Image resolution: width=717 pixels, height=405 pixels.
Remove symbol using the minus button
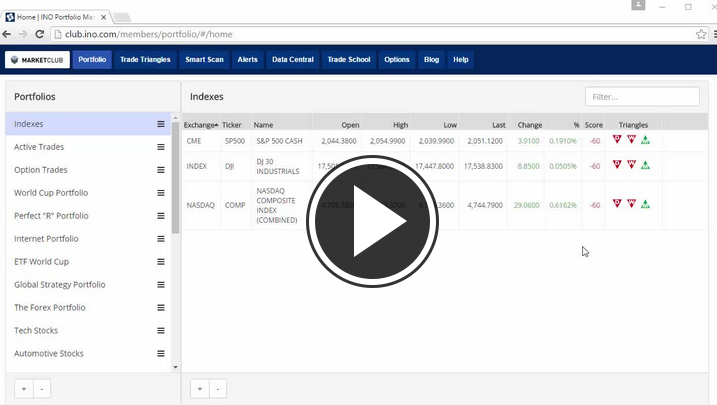[218, 389]
